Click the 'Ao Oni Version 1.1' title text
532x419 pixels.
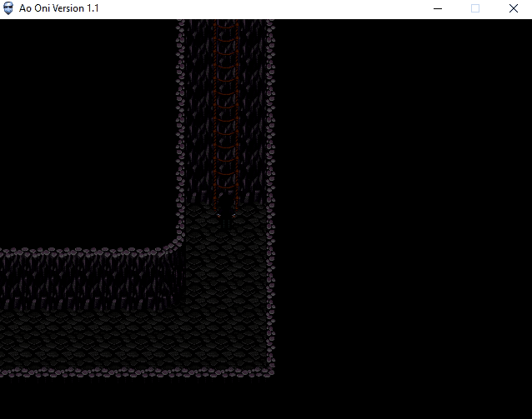pos(58,8)
